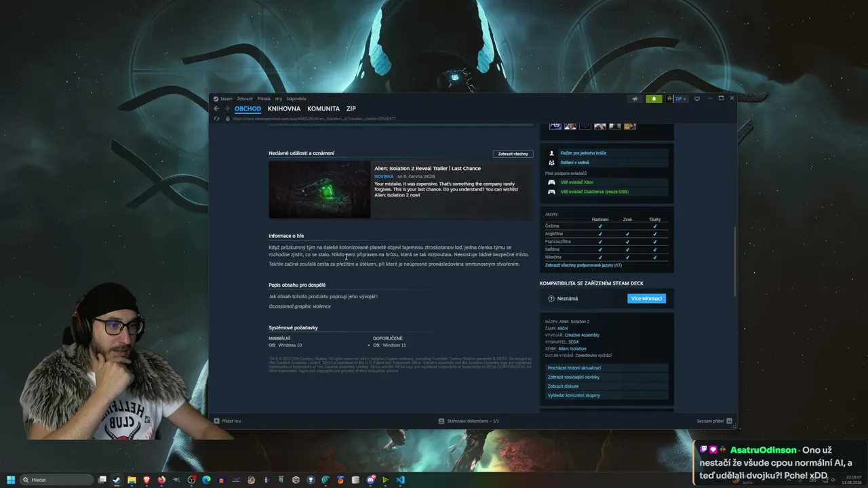Click the reveal trailer thumbnail image
868x488 pixels.
click(319, 190)
